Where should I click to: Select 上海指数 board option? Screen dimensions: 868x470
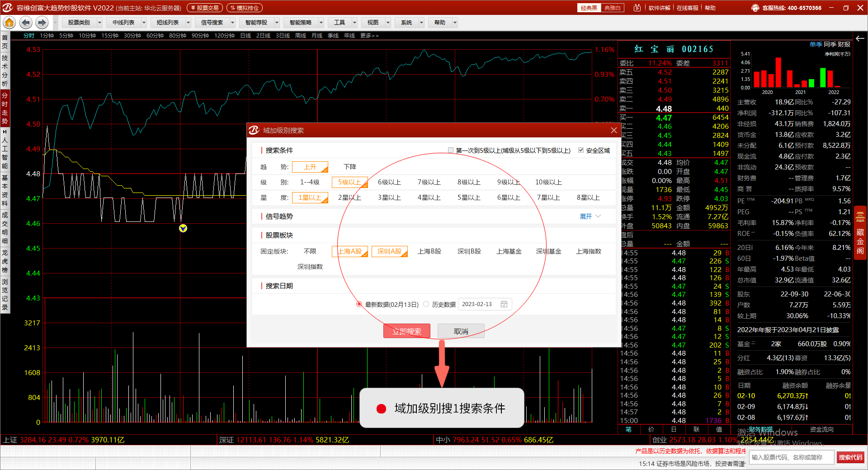click(x=589, y=251)
